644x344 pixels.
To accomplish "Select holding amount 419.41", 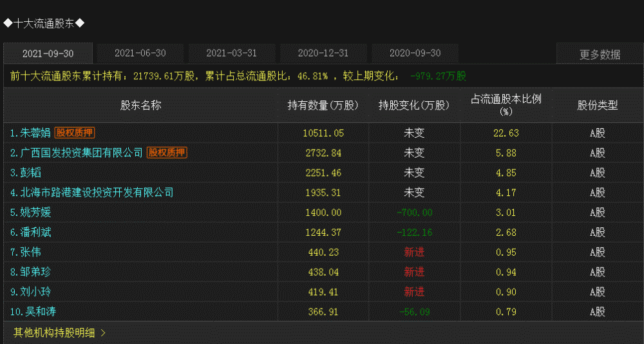I will 323,292.
